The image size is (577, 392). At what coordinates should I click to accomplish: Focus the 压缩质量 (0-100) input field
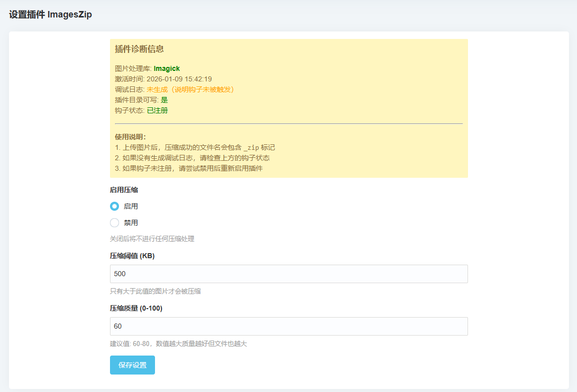point(288,326)
